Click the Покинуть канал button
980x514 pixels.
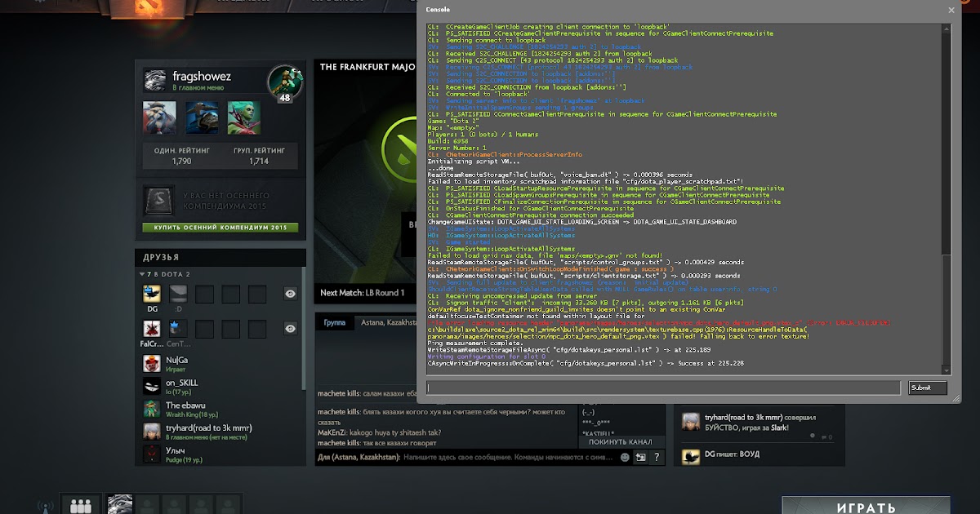pyautogui.click(x=620, y=441)
